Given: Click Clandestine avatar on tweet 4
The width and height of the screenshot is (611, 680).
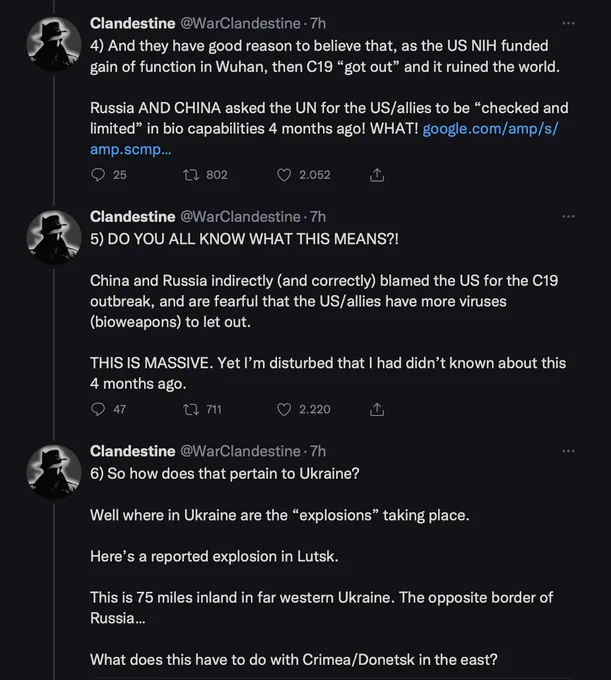Looking at the screenshot, I should tap(54, 44).
